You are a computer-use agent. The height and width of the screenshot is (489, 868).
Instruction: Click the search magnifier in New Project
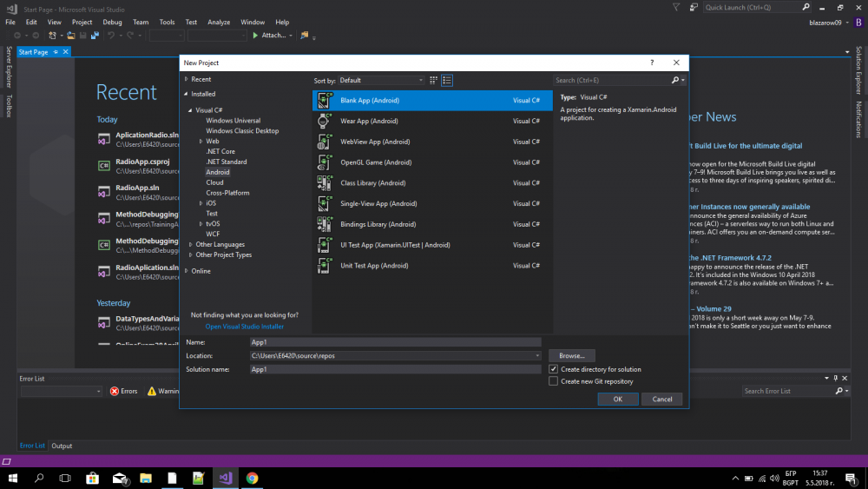click(674, 80)
